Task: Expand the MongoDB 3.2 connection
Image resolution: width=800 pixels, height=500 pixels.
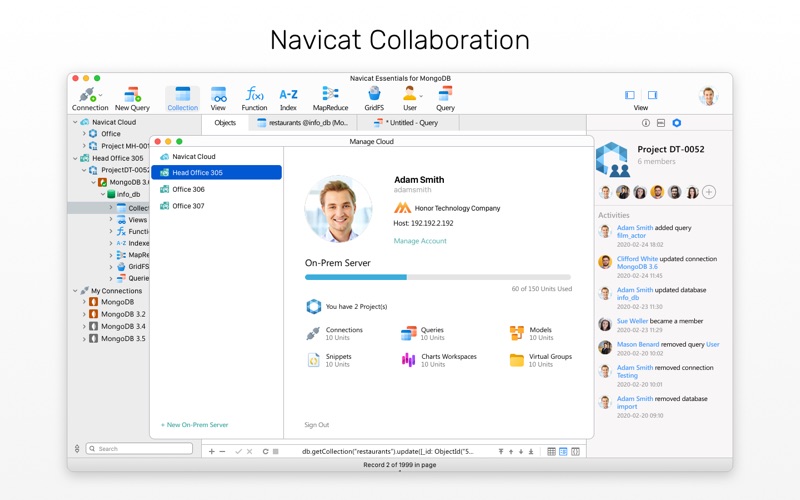Action: 84,314
